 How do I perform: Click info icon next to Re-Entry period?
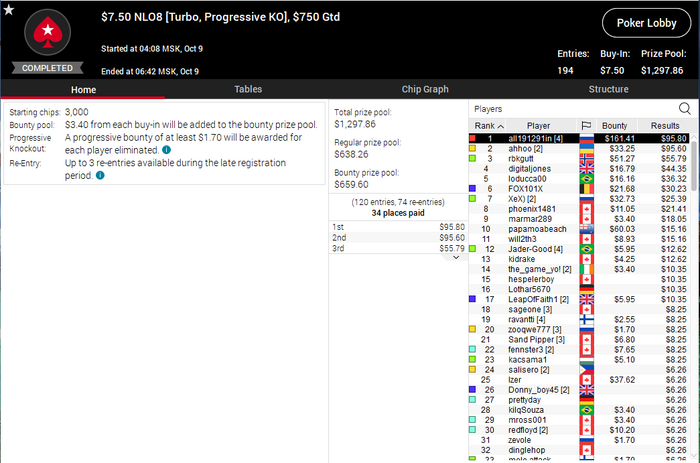click(100, 175)
